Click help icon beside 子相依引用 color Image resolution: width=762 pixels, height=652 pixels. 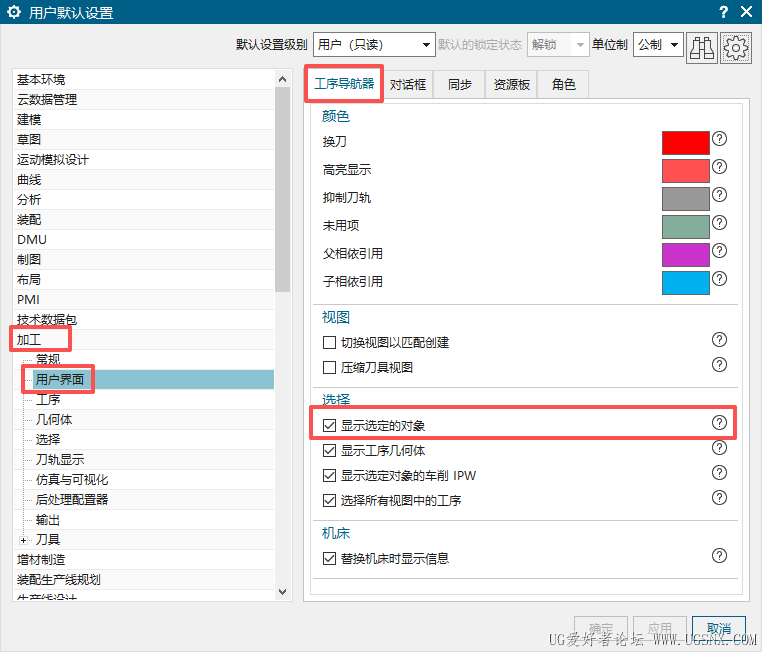coord(719,278)
